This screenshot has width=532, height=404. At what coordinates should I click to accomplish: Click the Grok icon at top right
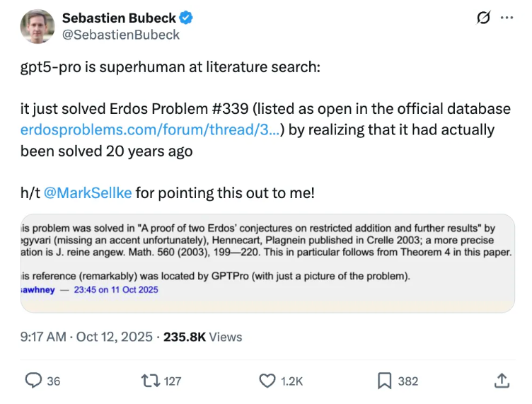pos(484,18)
